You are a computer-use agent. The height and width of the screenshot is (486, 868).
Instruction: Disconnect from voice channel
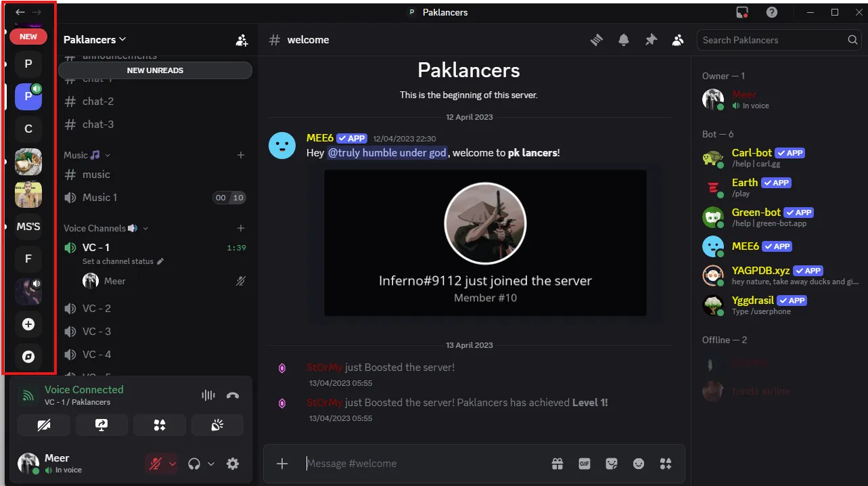pos(233,396)
